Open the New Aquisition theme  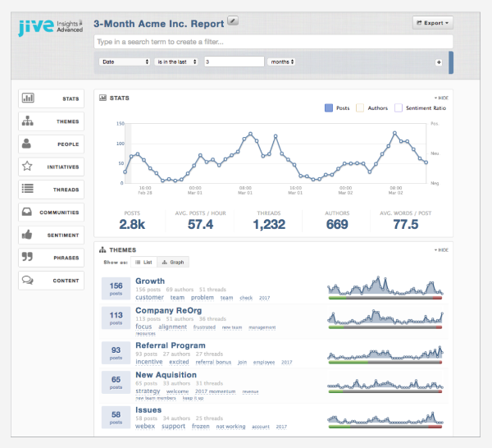tap(166, 375)
